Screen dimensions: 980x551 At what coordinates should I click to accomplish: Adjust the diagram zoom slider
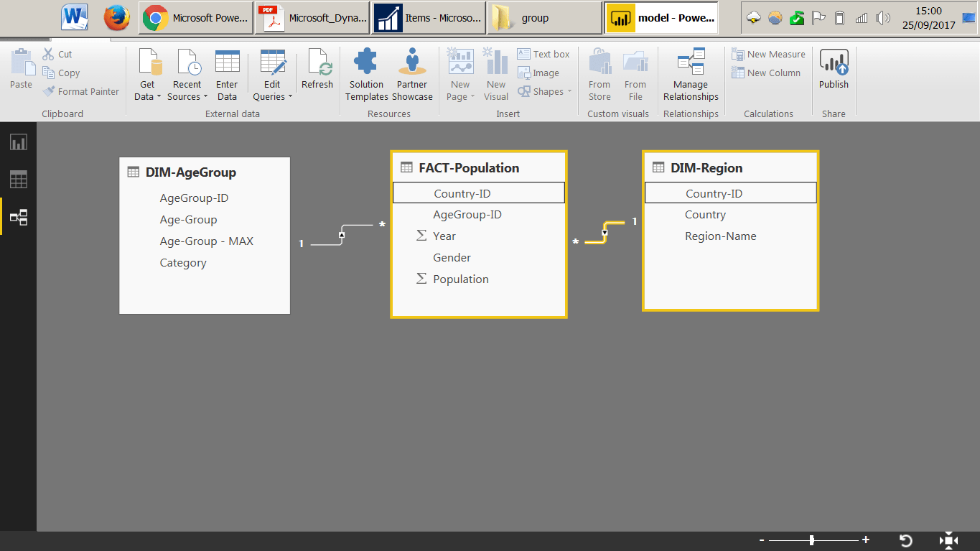coord(812,540)
